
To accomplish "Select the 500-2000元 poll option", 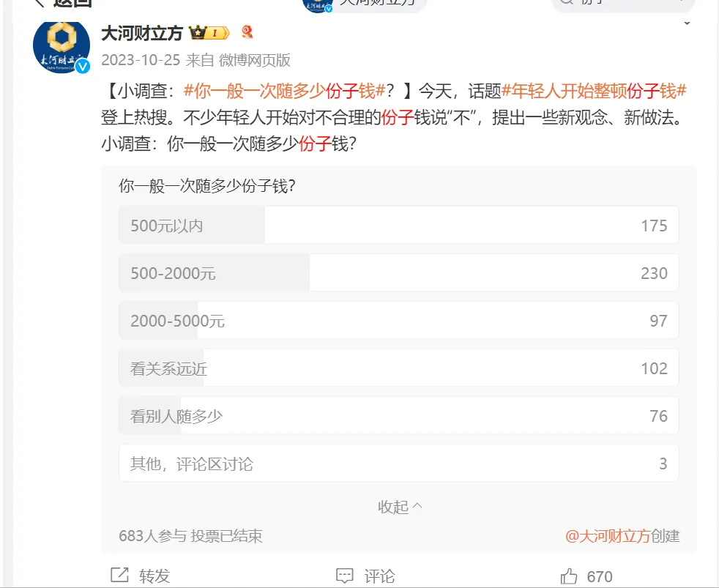I will (x=398, y=273).
